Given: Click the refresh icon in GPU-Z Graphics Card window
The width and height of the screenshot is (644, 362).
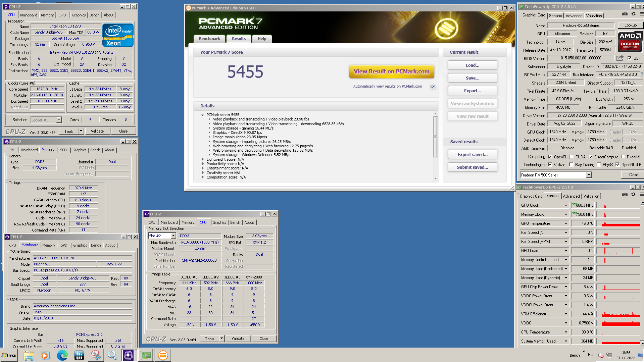Looking at the screenshot, I should click(x=633, y=14).
